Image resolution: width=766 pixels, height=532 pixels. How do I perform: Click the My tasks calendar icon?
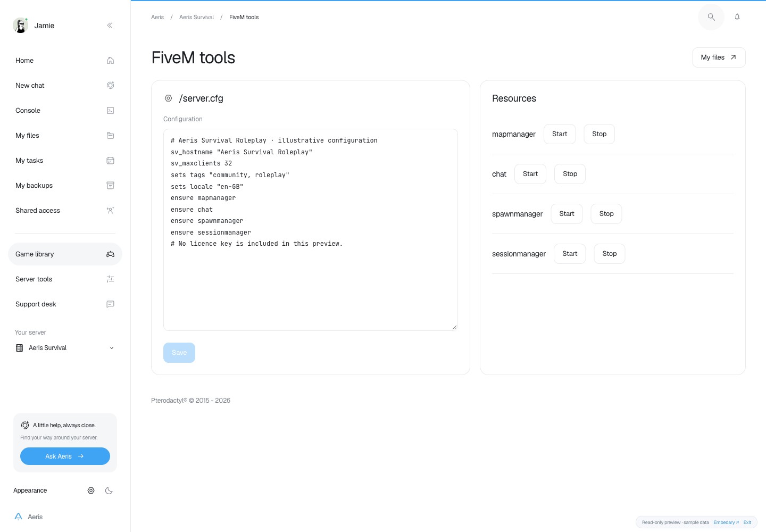(x=110, y=160)
